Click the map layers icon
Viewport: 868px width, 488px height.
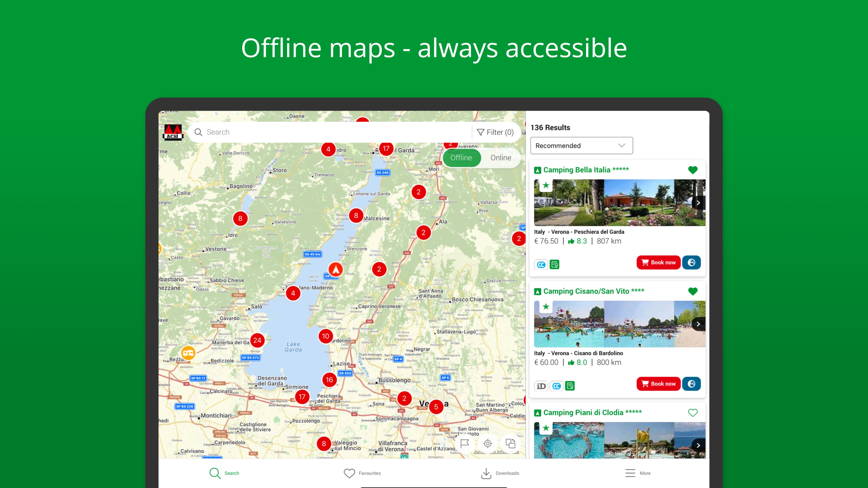point(510,443)
